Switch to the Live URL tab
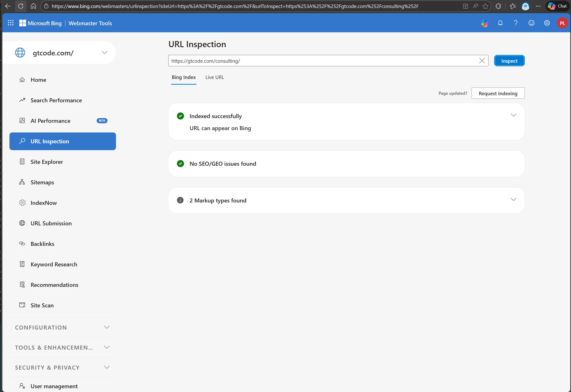The width and height of the screenshot is (571, 392). point(215,77)
